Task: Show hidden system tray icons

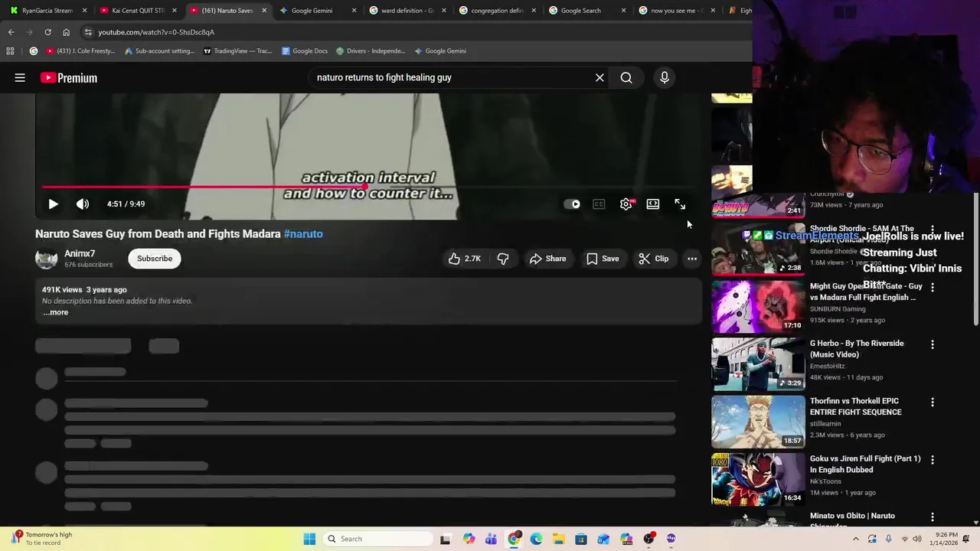Action: pos(856,539)
